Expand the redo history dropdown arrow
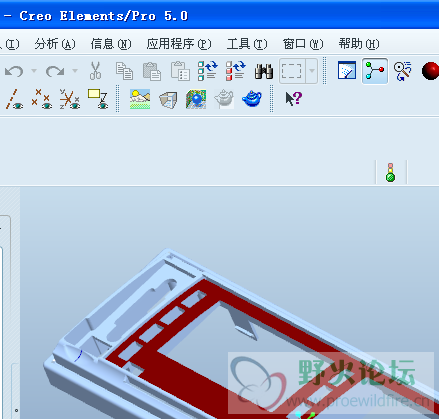The width and height of the screenshot is (439, 419). (75, 71)
